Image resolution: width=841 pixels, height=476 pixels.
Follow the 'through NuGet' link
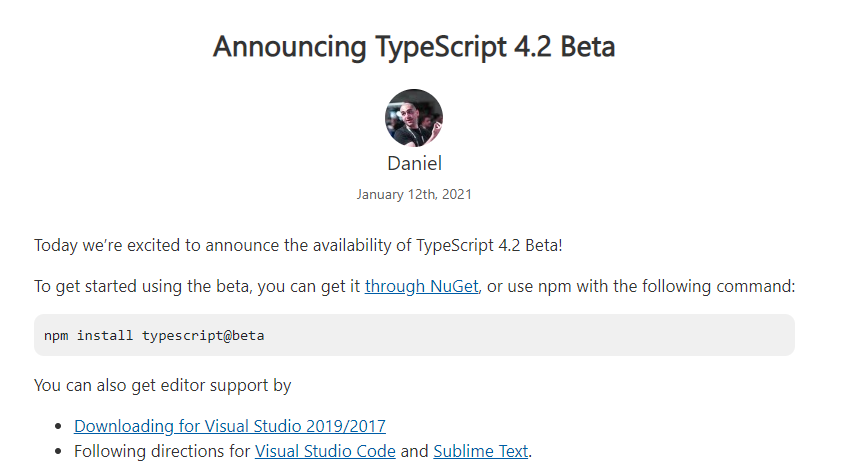pyautogui.click(x=422, y=286)
